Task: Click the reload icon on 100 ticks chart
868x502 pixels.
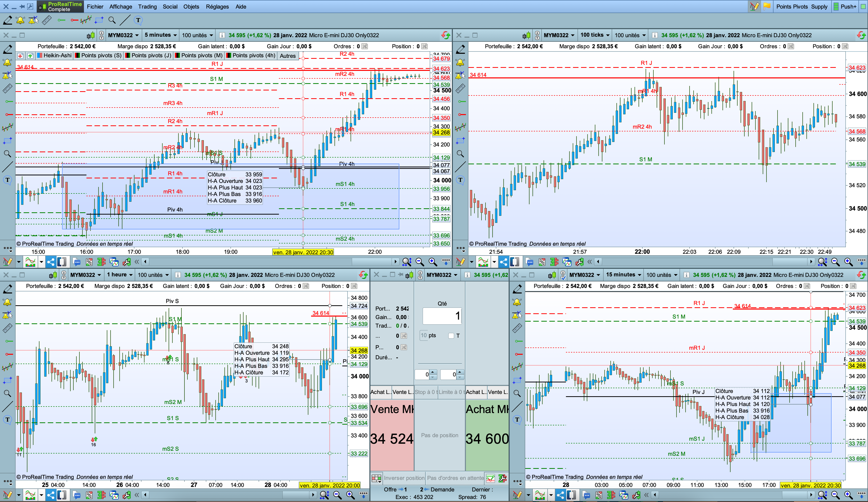Action: (x=861, y=35)
